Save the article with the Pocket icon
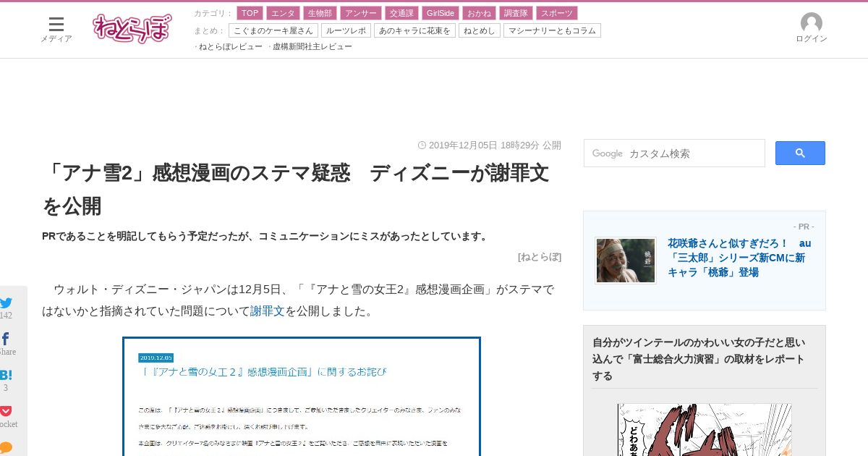Screen dimensions: 868x456 click(6, 410)
